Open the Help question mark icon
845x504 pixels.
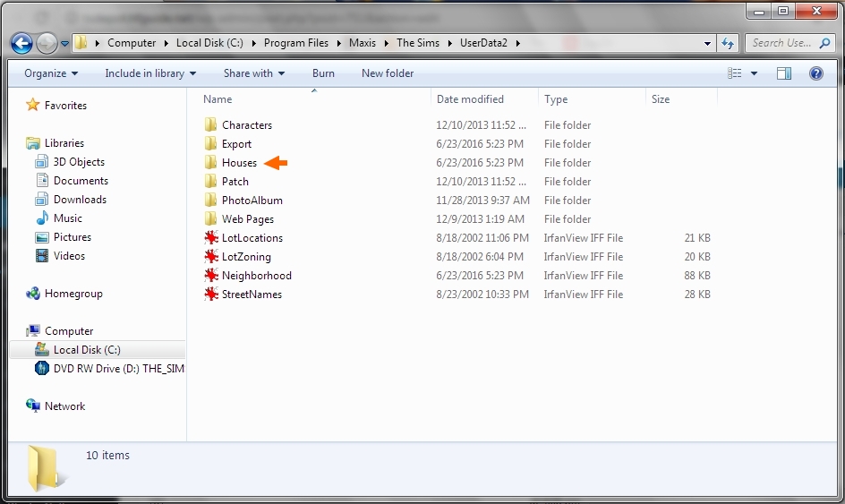tap(815, 73)
